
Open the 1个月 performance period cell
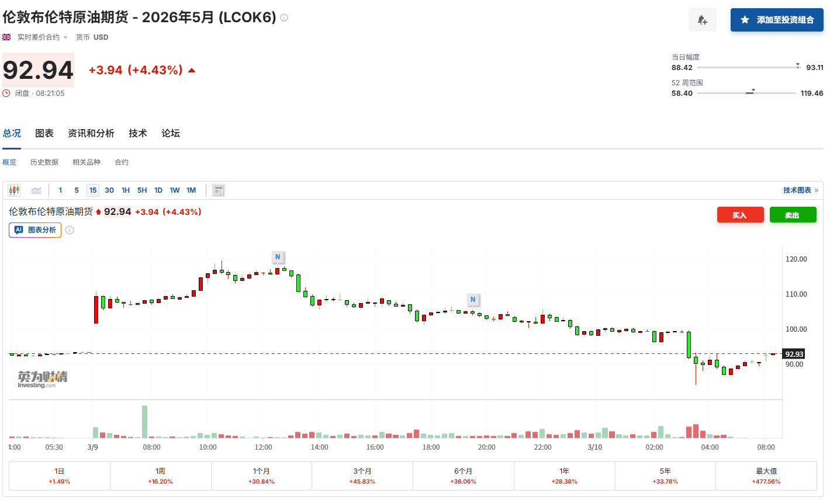(261, 476)
